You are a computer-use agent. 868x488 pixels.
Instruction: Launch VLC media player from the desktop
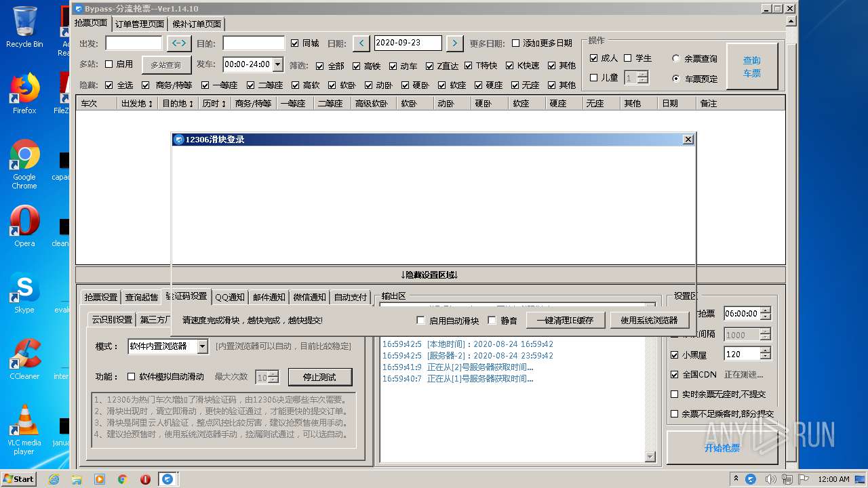coord(24,430)
